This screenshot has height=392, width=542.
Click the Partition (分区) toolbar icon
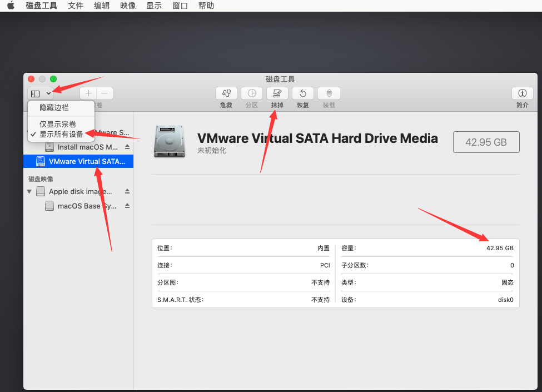coord(252,93)
